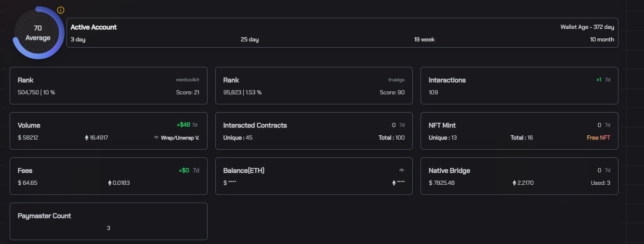The height and width of the screenshot is (244, 644).
Task: Click the Free NFT link
Action: click(598, 138)
